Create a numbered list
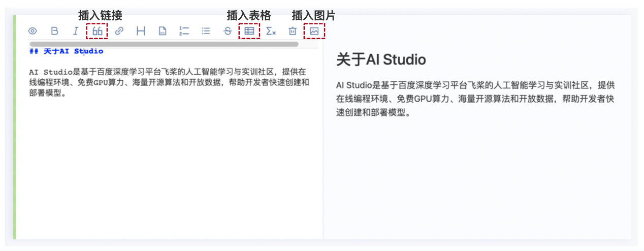Image resolution: width=644 pixels, height=251 pixels. tap(184, 31)
